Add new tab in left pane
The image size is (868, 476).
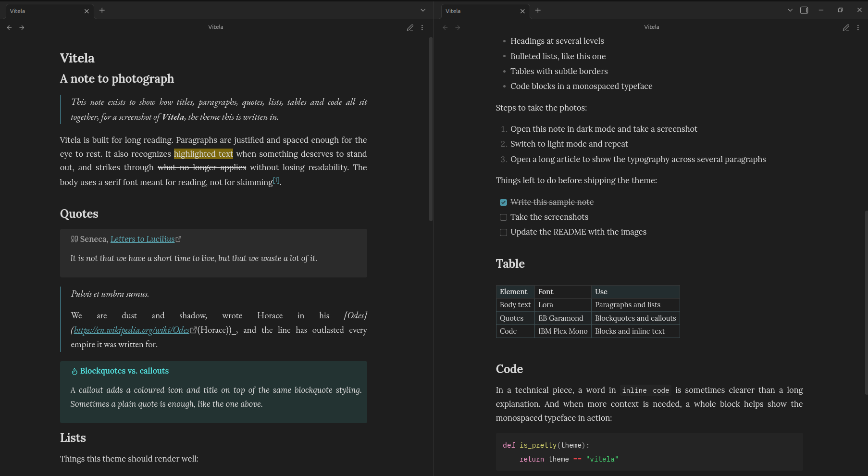pyautogui.click(x=102, y=10)
